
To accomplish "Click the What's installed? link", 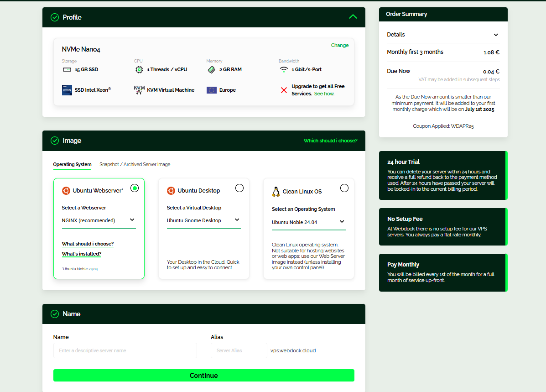I will point(82,254).
